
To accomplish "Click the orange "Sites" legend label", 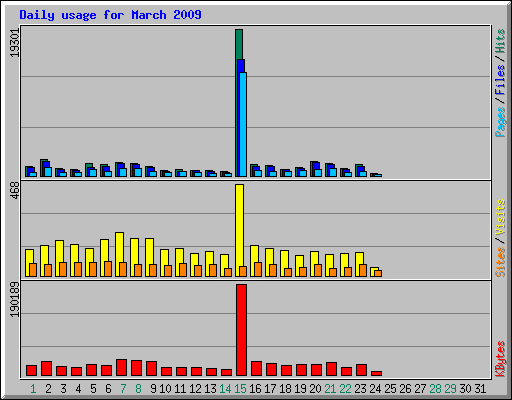I will pyautogui.click(x=500, y=262).
